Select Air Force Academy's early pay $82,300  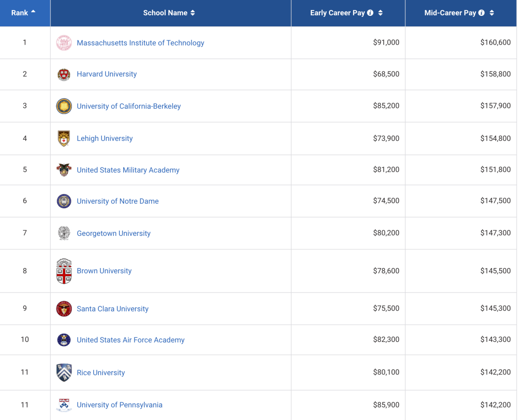click(x=386, y=339)
